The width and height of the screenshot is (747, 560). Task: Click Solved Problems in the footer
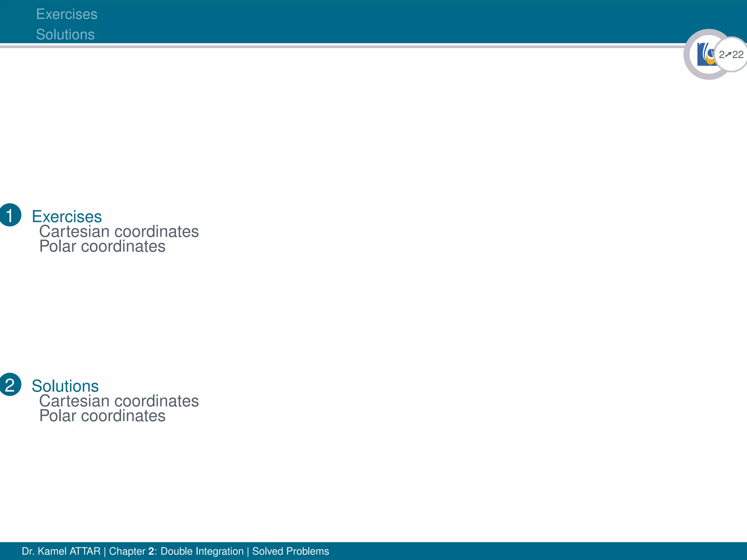pyautogui.click(x=291, y=551)
